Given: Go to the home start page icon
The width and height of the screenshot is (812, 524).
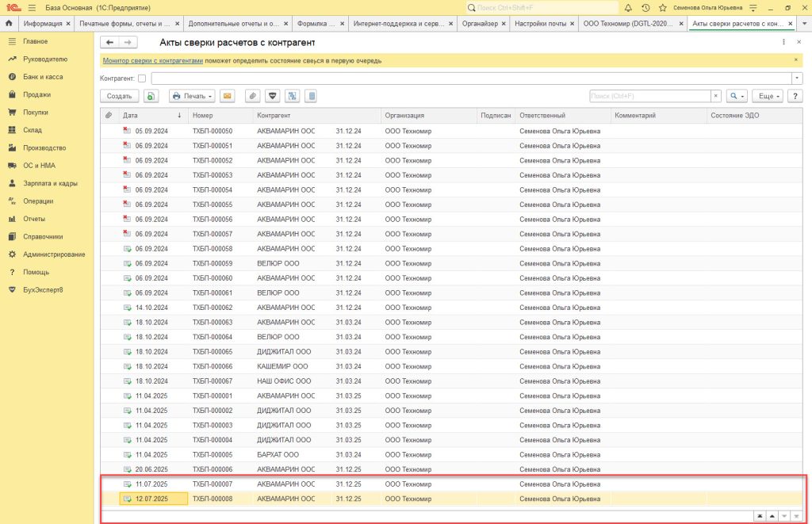Looking at the screenshot, I should pos(9,23).
